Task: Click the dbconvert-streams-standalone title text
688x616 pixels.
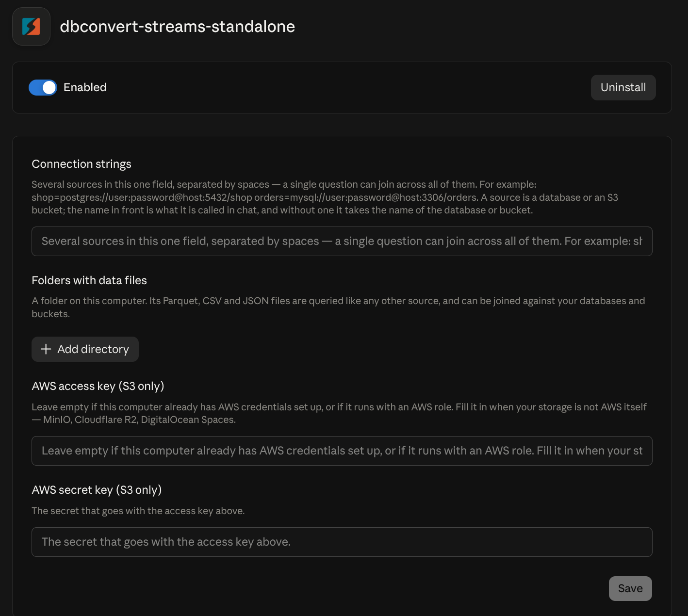Action: pos(177,26)
